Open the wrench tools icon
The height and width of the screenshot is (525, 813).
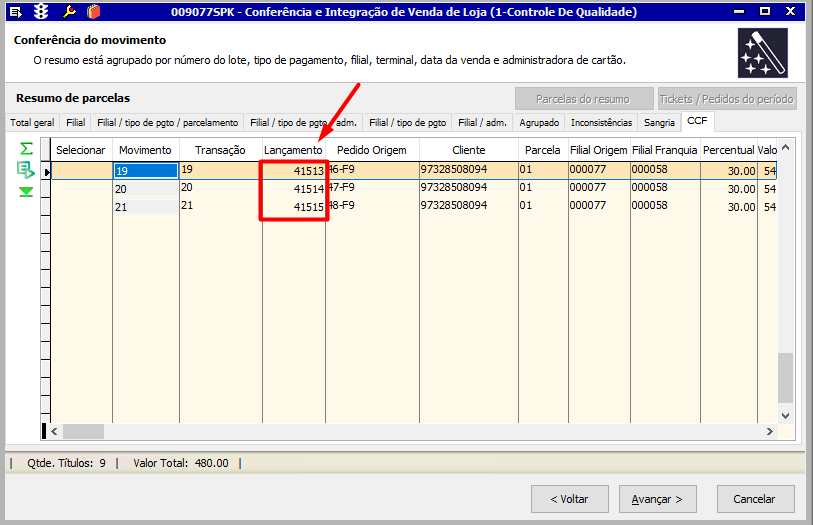[69, 11]
